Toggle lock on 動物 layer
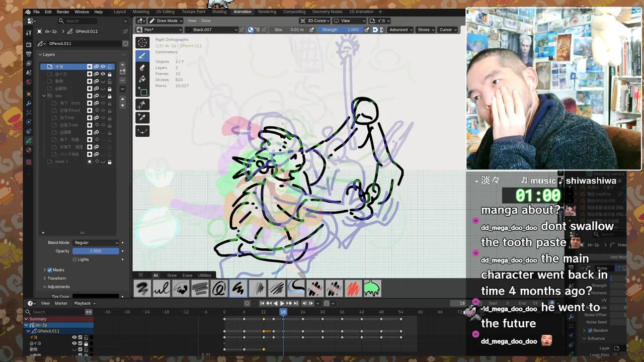 coord(110,81)
